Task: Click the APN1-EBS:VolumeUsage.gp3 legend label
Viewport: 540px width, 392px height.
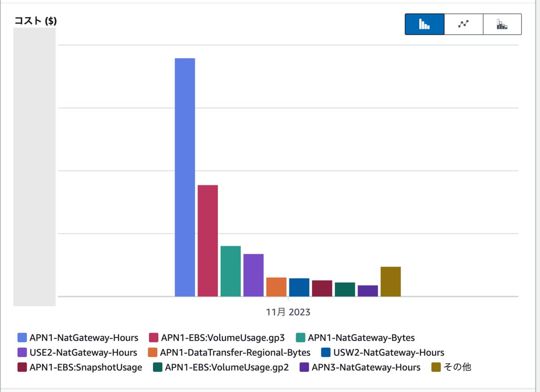Action: (223, 338)
